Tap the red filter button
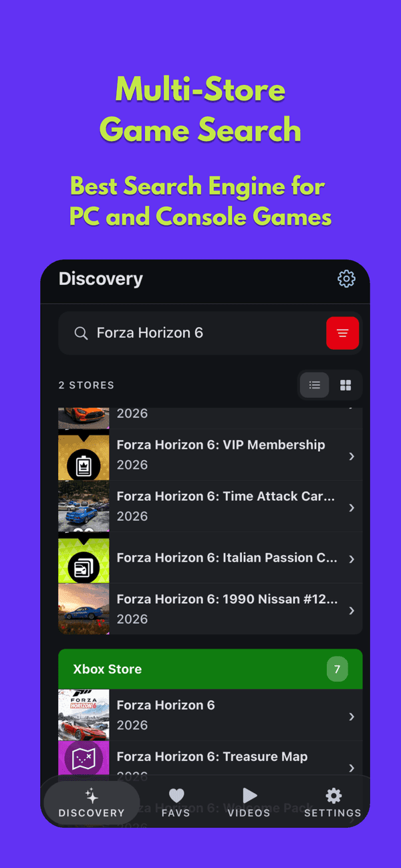The height and width of the screenshot is (868, 401). [343, 333]
